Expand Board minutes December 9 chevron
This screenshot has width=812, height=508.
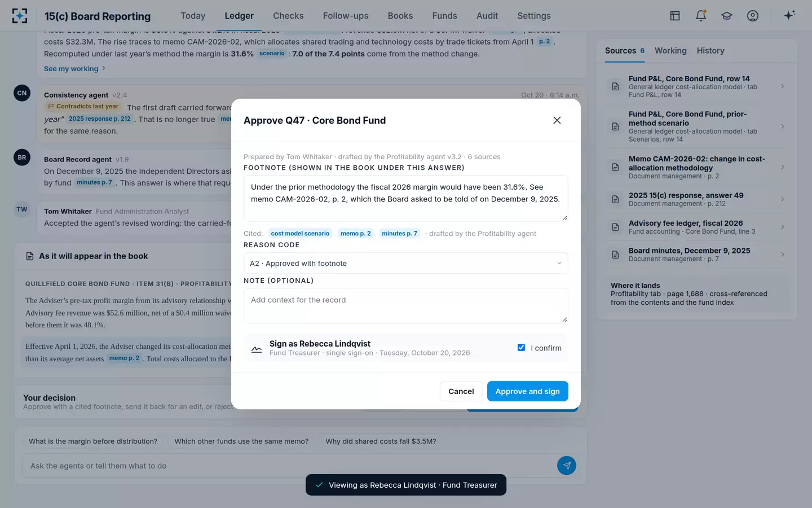pyautogui.click(x=783, y=255)
